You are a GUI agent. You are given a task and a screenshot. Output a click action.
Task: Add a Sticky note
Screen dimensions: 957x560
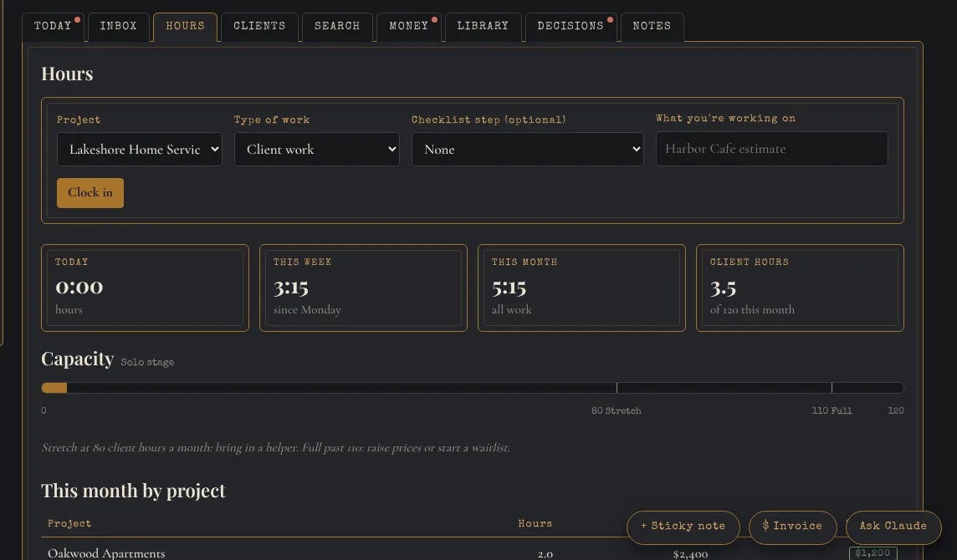pos(683,527)
